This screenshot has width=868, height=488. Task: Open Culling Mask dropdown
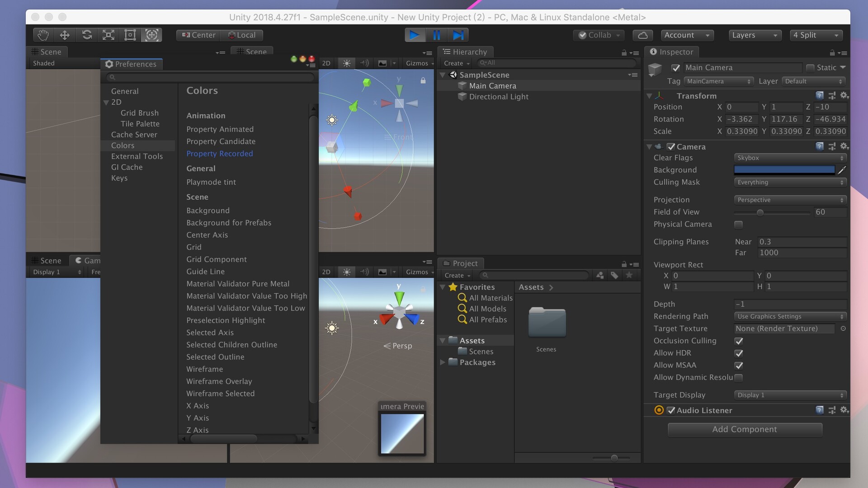click(790, 182)
